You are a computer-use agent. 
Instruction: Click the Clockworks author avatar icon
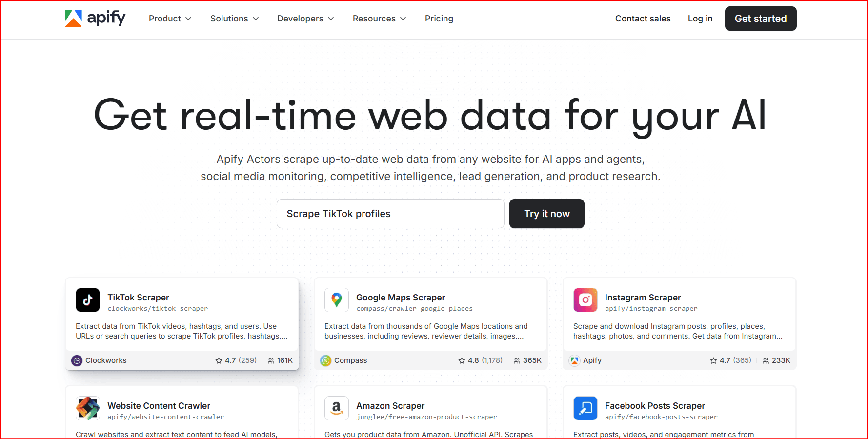pyautogui.click(x=77, y=360)
